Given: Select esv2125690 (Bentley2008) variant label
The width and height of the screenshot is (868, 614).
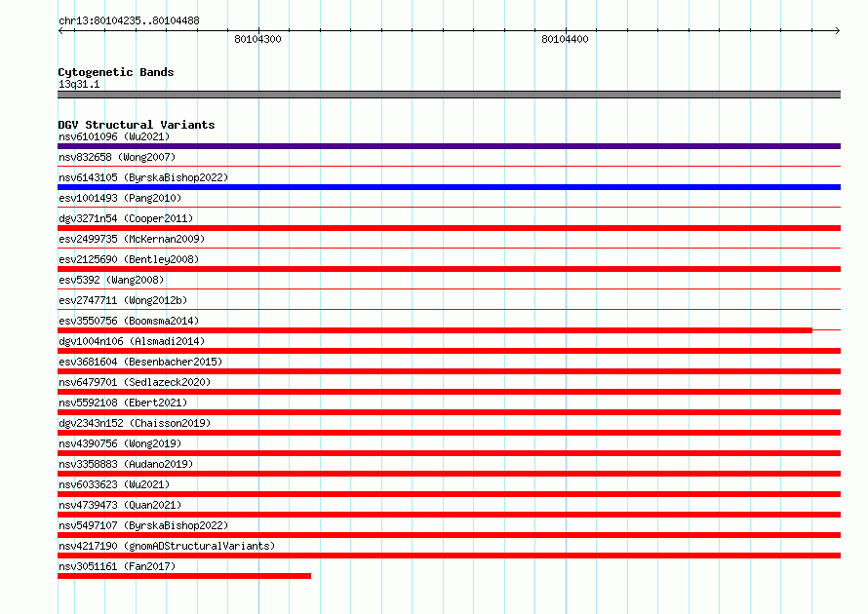Looking at the screenshot, I should tap(129, 259).
